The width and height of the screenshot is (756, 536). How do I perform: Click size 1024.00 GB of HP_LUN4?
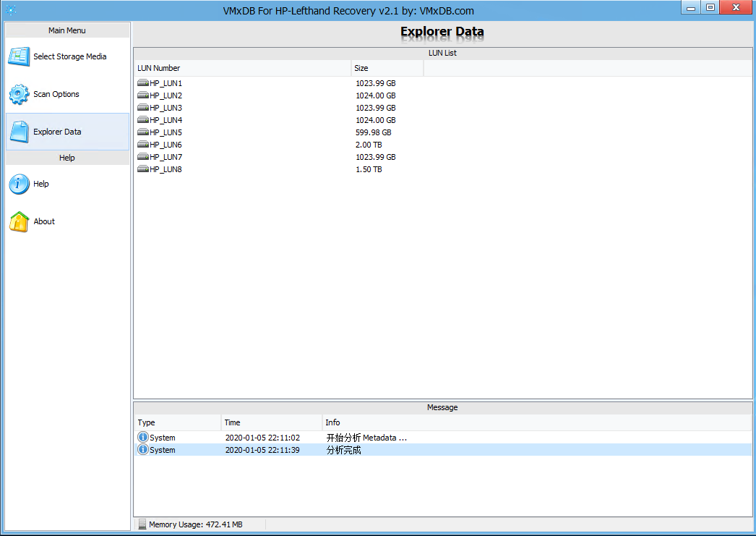coord(376,120)
